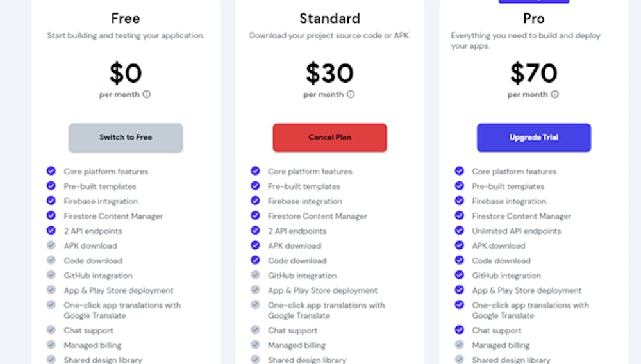Click the Switch to Free button
Viewport: 641px width, 364px height.
126,138
